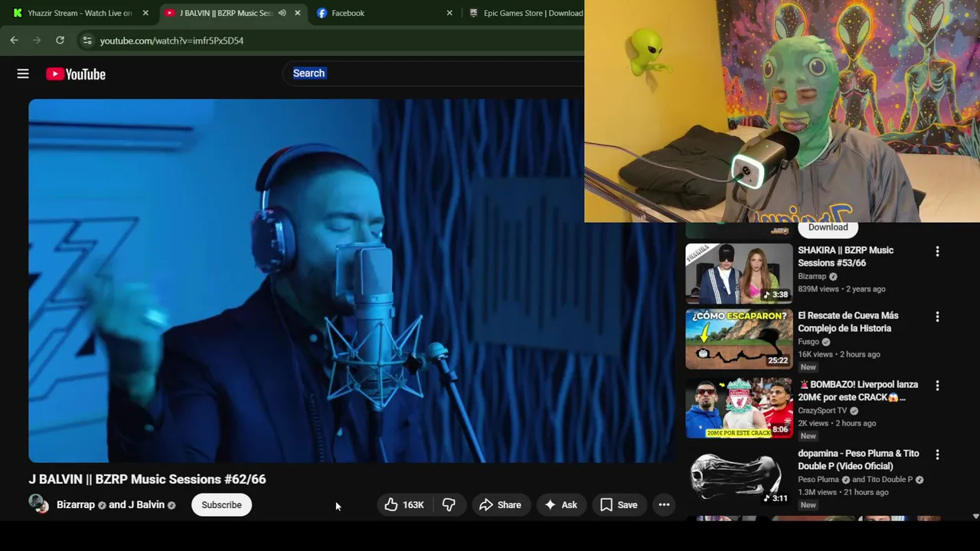Switch to Facebook tab
The image size is (980, 551).
(x=383, y=13)
